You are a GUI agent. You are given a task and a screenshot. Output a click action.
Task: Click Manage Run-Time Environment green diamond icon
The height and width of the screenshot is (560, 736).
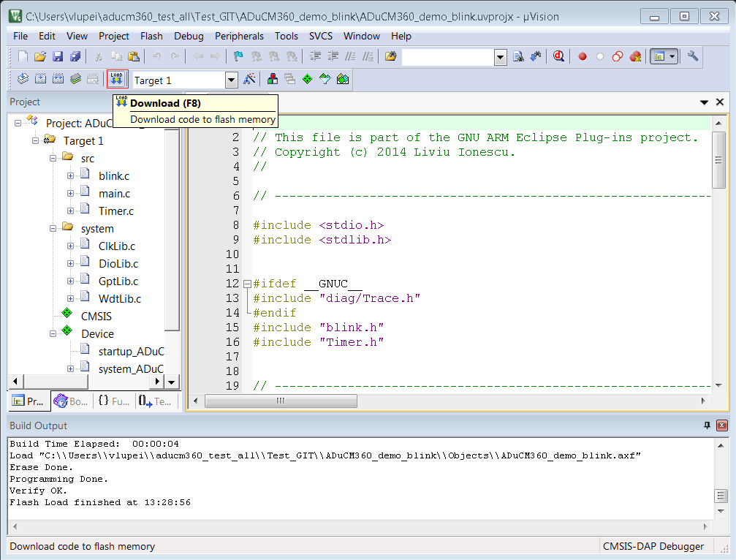click(308, 79)
